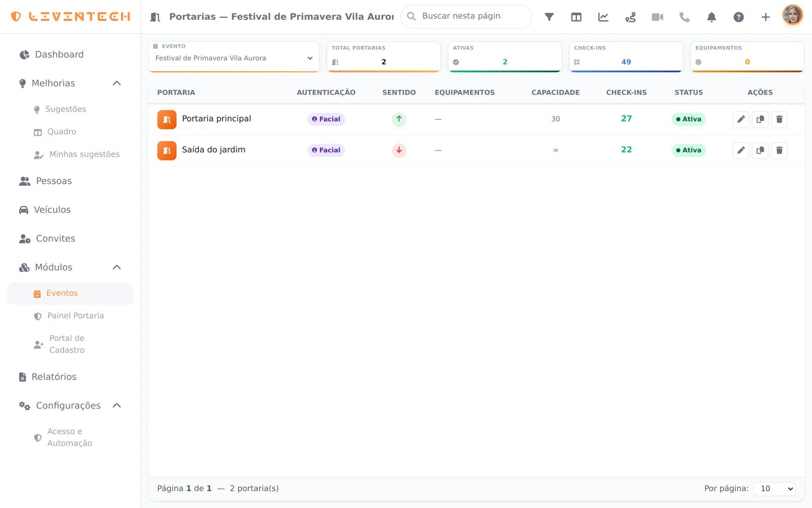Delete Portaria principal with trash icon
The height and width of the screenshot is (508, 812).
click(x=780, y=119)
